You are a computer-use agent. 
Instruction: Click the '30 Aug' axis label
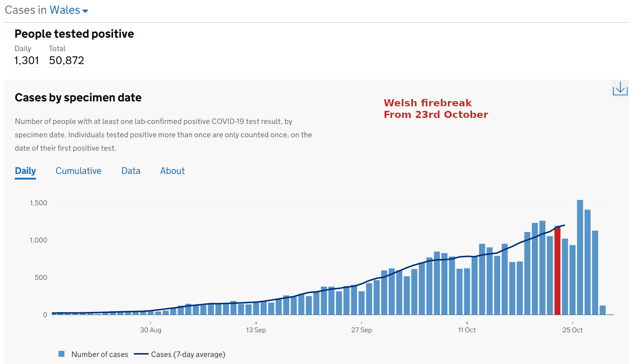tap(151, 330)
